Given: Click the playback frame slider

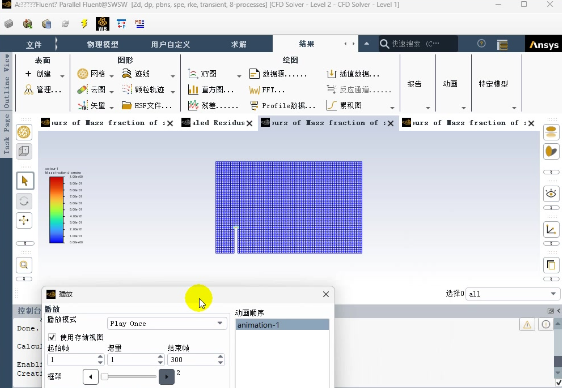Looking at the screenshot, I should (x=129, y=377).
